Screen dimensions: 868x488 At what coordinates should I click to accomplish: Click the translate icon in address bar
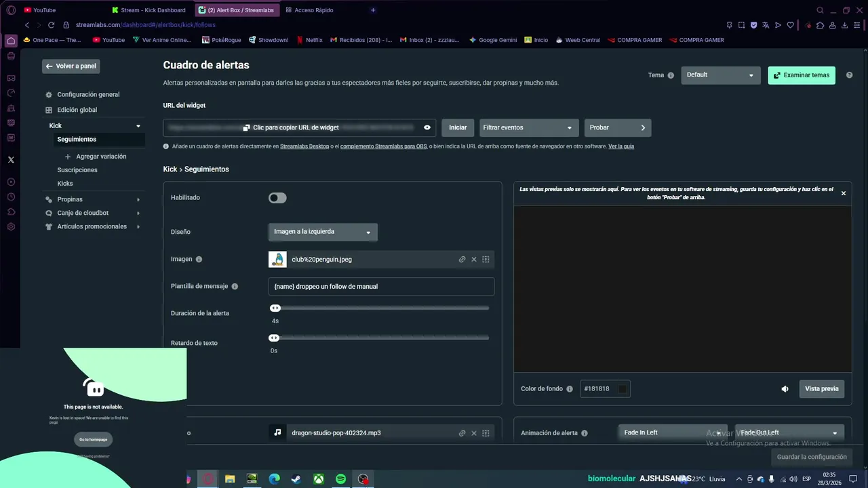pyautogui.click(x=766, y=25)
